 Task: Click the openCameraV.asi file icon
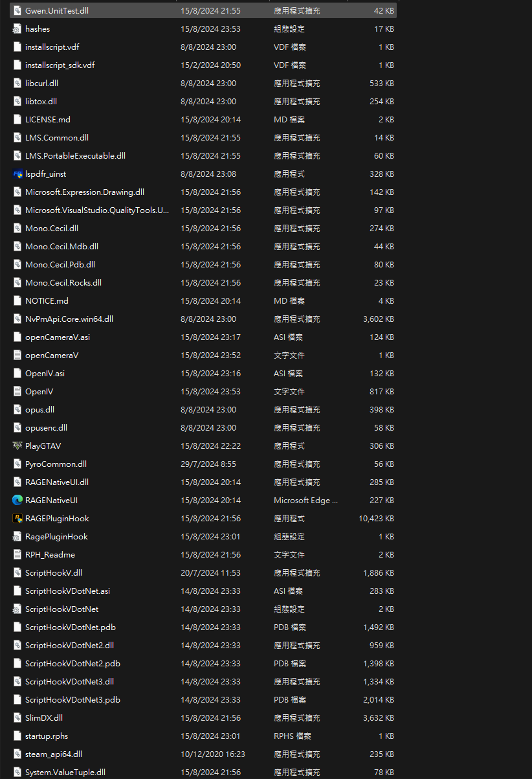(18, 337)
